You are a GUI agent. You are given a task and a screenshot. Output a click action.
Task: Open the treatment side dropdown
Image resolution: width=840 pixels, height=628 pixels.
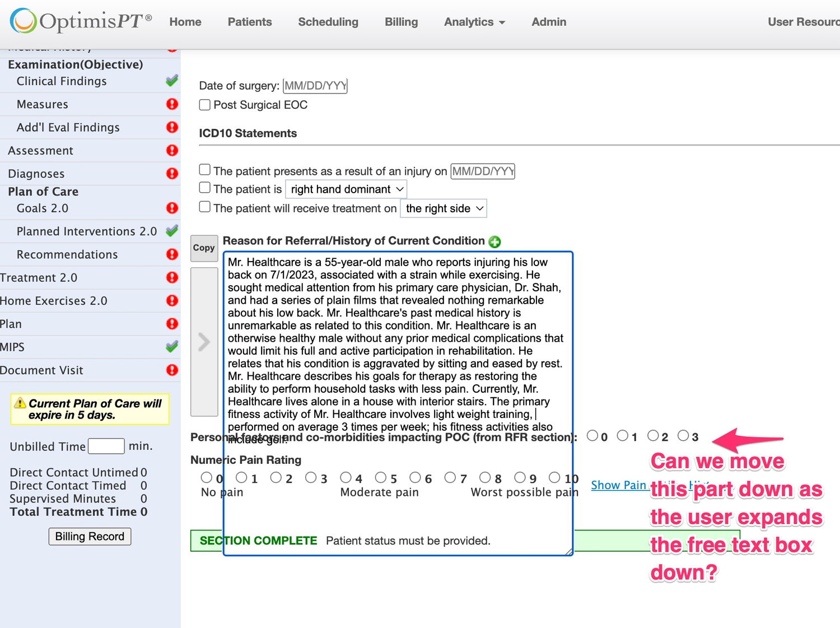click(x=444, y=208)
